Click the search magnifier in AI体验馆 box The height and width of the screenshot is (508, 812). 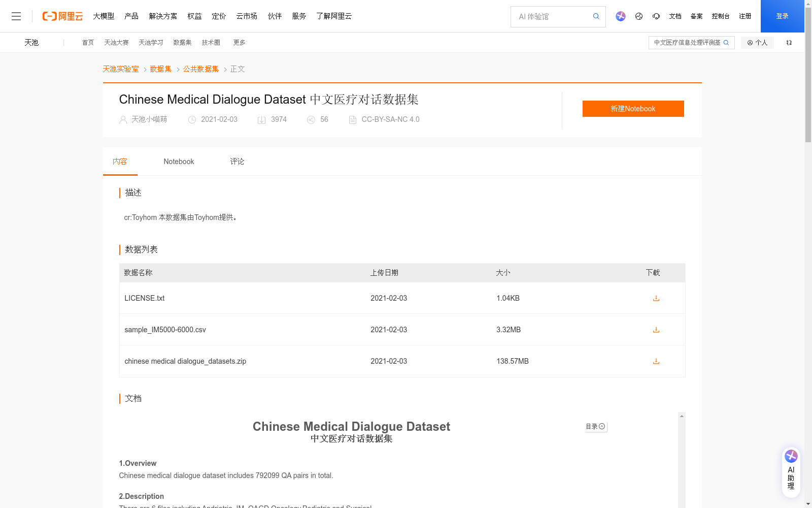click(596, 16)
